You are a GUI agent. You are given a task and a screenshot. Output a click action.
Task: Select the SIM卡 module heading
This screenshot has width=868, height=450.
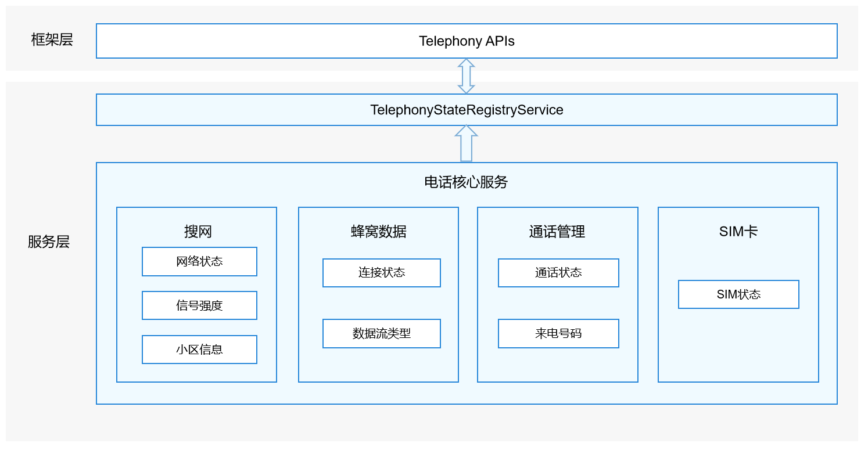738,232
